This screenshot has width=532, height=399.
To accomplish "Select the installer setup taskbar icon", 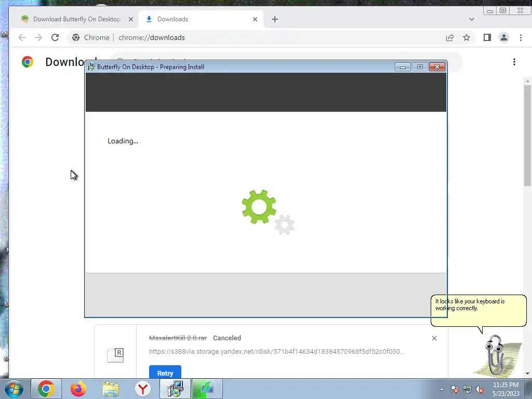I will (x=175, y=389).
